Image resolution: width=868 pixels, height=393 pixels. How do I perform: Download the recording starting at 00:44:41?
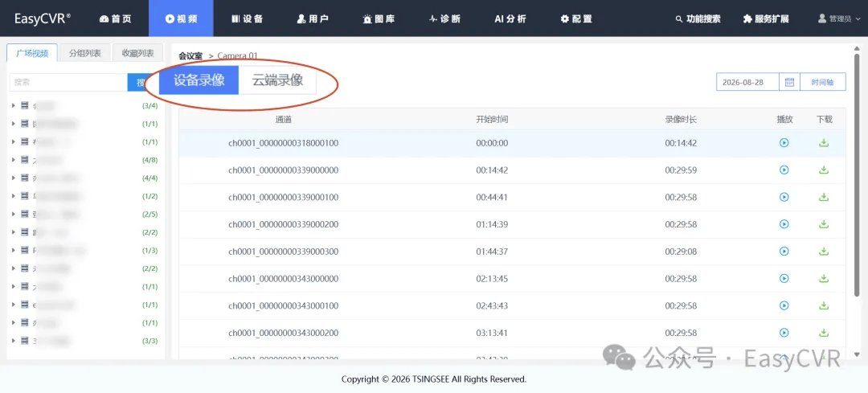[824, 197]
